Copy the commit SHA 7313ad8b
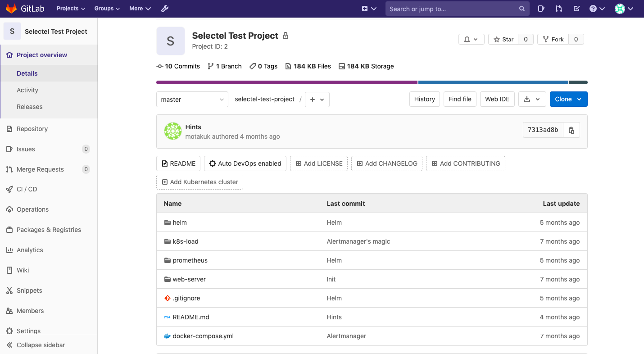 (x=571, y=130)
